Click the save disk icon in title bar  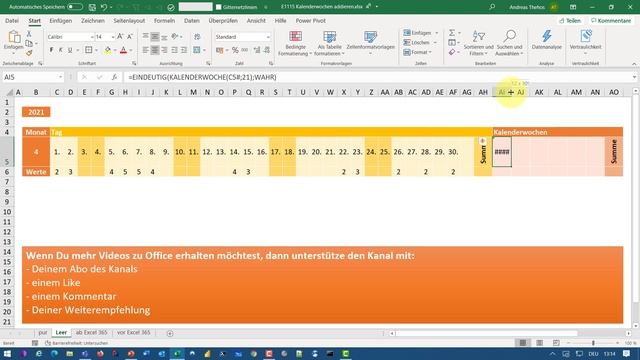(92, 7)
